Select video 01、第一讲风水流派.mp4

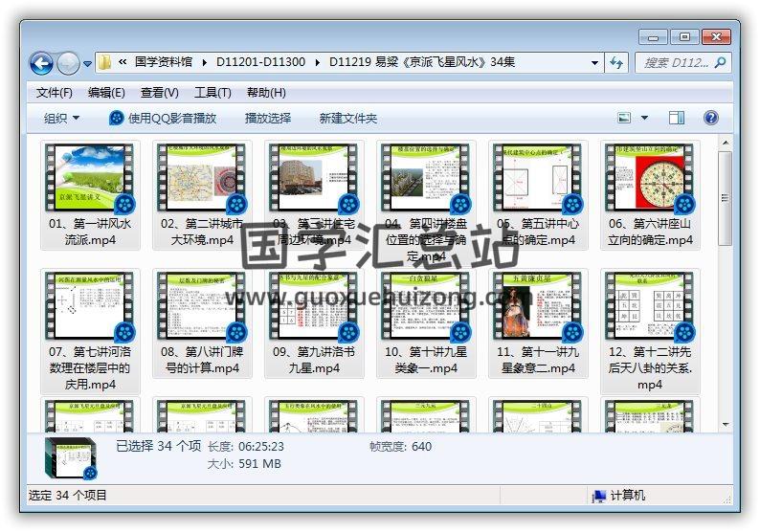tap(90, 195)
